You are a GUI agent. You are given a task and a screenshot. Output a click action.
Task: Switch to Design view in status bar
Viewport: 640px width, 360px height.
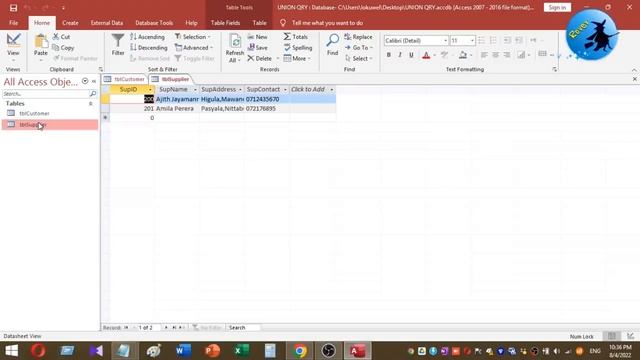pos(631,336)
